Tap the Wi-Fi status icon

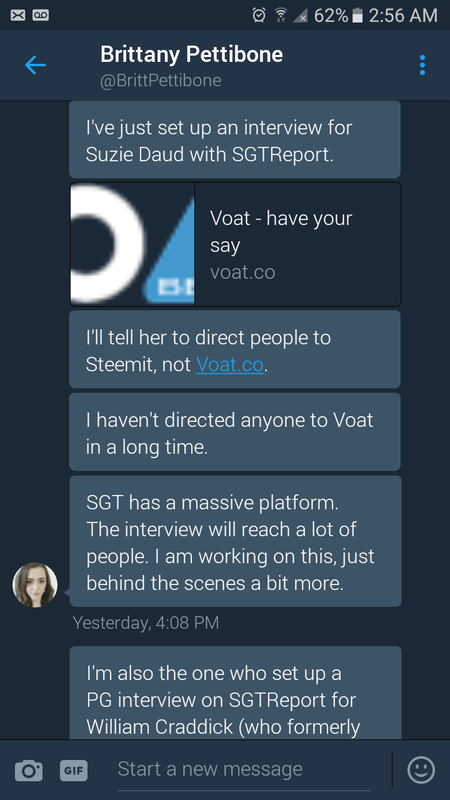[281, 16]
